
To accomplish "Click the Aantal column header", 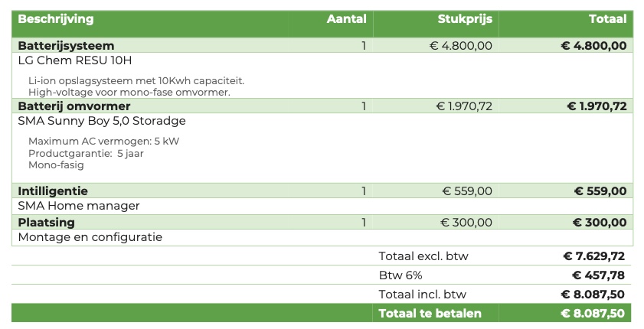I will (346, 19).
